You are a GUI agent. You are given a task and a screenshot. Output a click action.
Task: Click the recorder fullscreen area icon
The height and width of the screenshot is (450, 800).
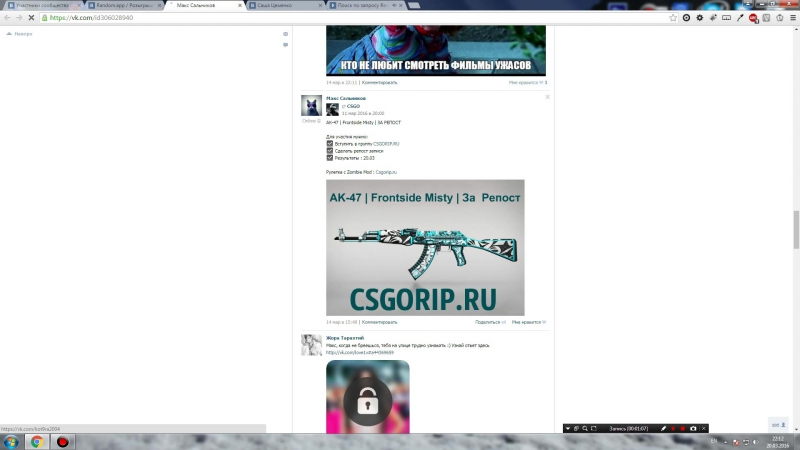point(593,429)
